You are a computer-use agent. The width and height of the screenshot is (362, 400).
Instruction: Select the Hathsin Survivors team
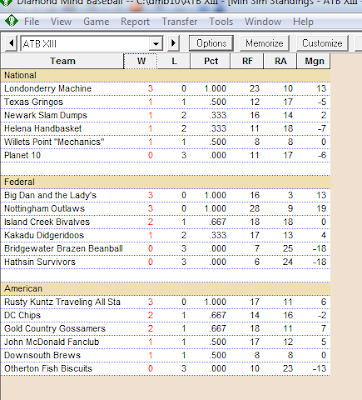(x=40, y=262)
